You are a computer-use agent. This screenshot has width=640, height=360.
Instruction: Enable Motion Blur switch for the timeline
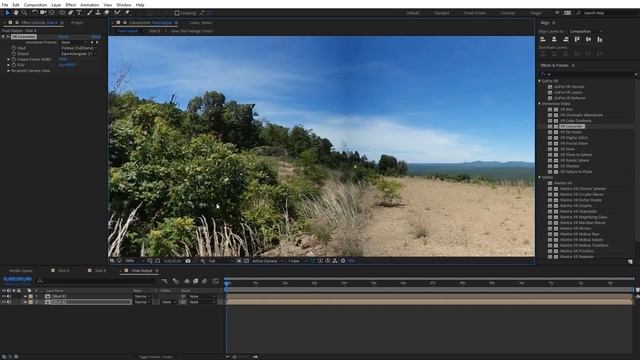[x=204, y=281]
